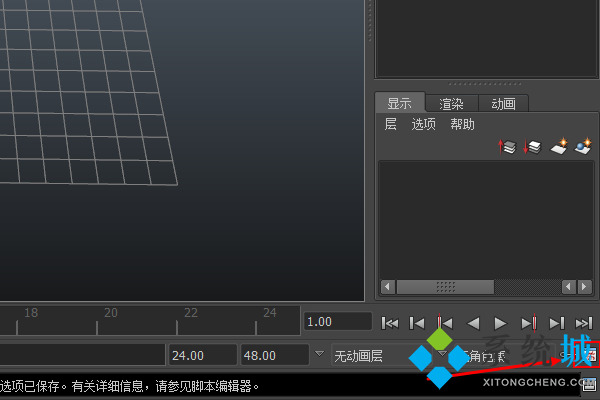
Task: Create a layer from selected objects
Action: click(x=583, y=148)
